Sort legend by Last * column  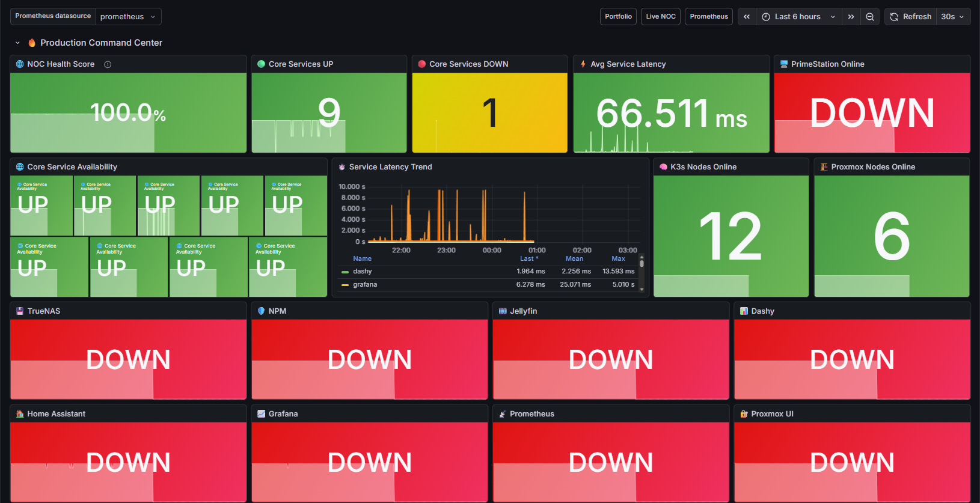pos(529,259)
